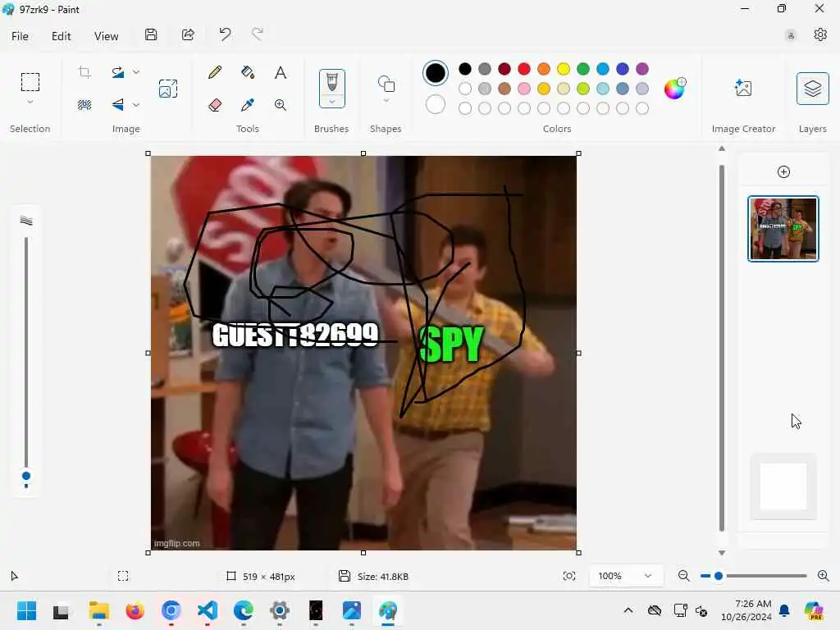Pick the red color swatch
This screenshot has height=630, width=840.
pyautogui.click(x=524, y=69)
